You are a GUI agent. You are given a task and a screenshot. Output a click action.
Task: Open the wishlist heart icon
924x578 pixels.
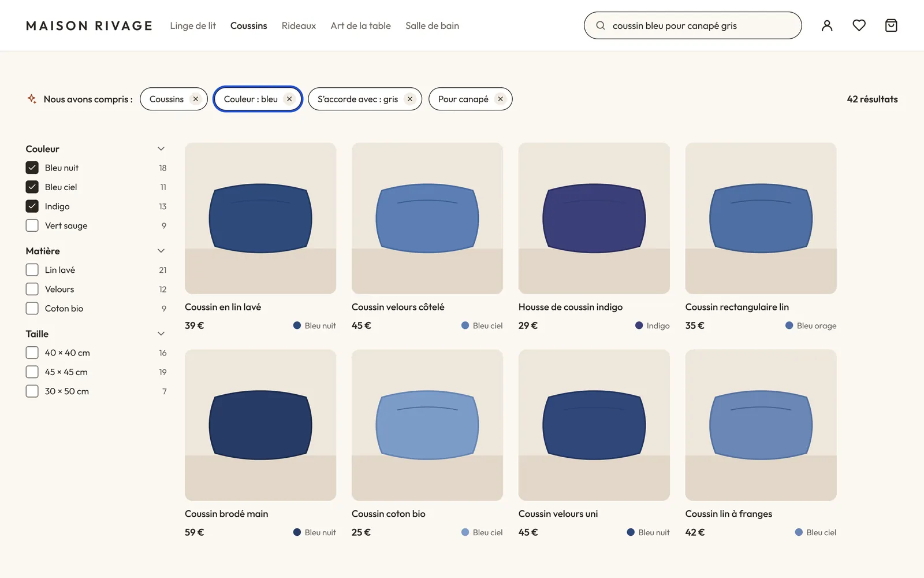859,25
